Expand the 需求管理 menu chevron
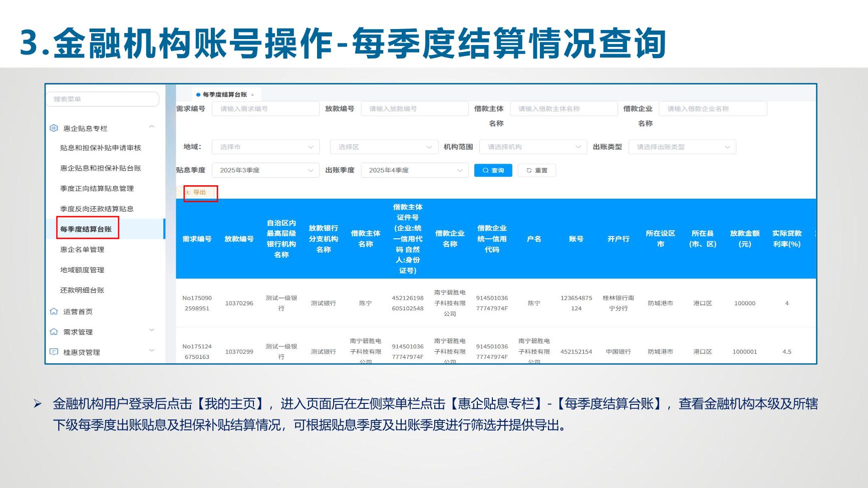 coord(151,330)
